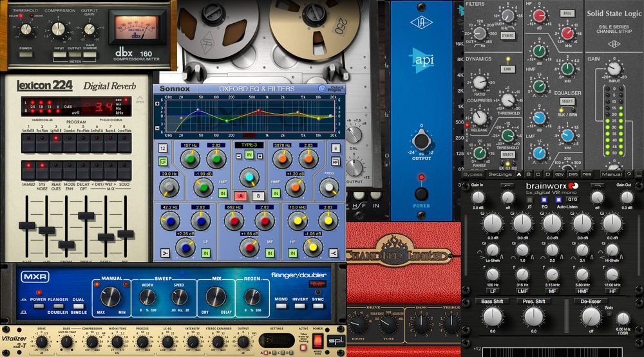Click SSL Filters DYN SC button
Screen dimensions: 644x357
pos(507,36)
